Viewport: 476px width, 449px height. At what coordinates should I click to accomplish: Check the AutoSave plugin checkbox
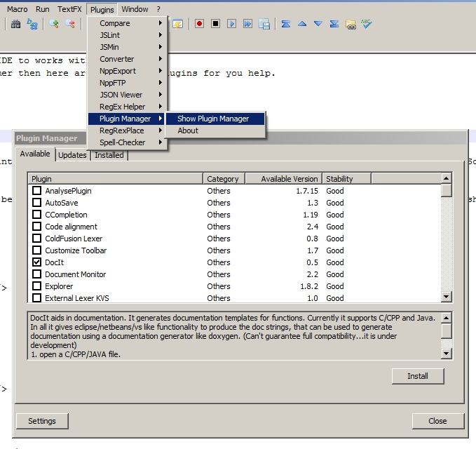[x=36, y=202]
